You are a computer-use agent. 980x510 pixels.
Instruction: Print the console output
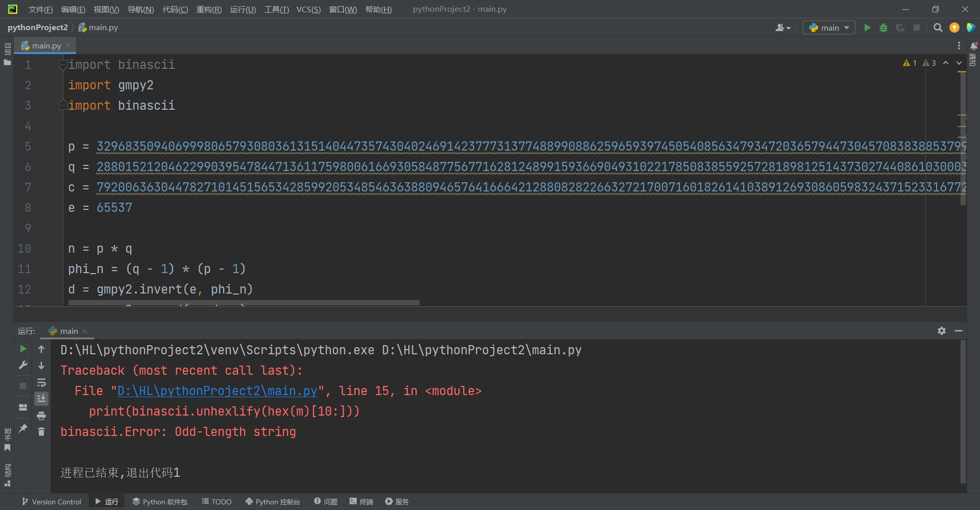[41, 416]
